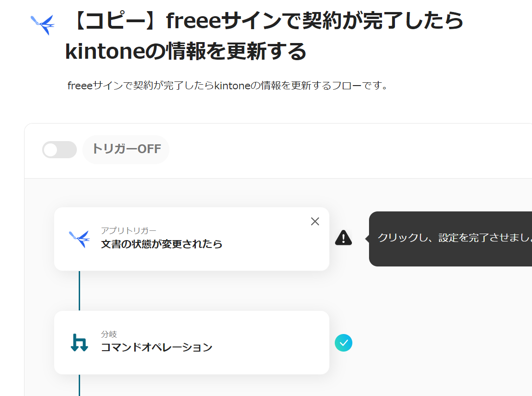Click the 分岐 label text
532x396 pixels.
[x=109, y=334]
